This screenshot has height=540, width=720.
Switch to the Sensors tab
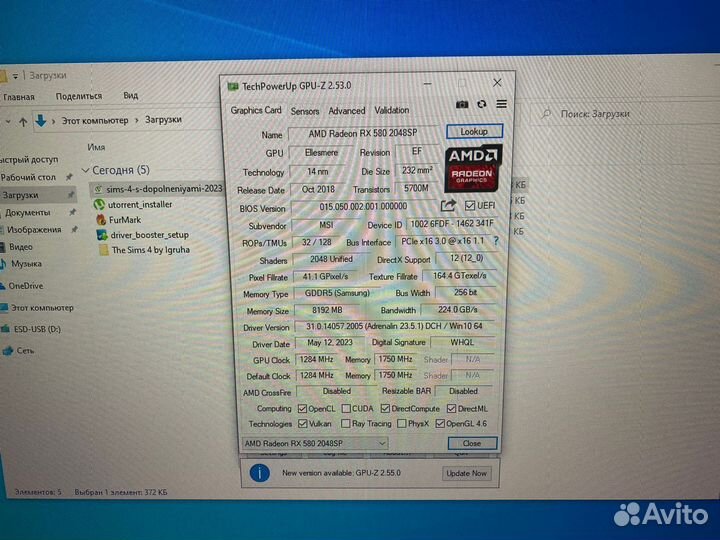tap(305, 111)
